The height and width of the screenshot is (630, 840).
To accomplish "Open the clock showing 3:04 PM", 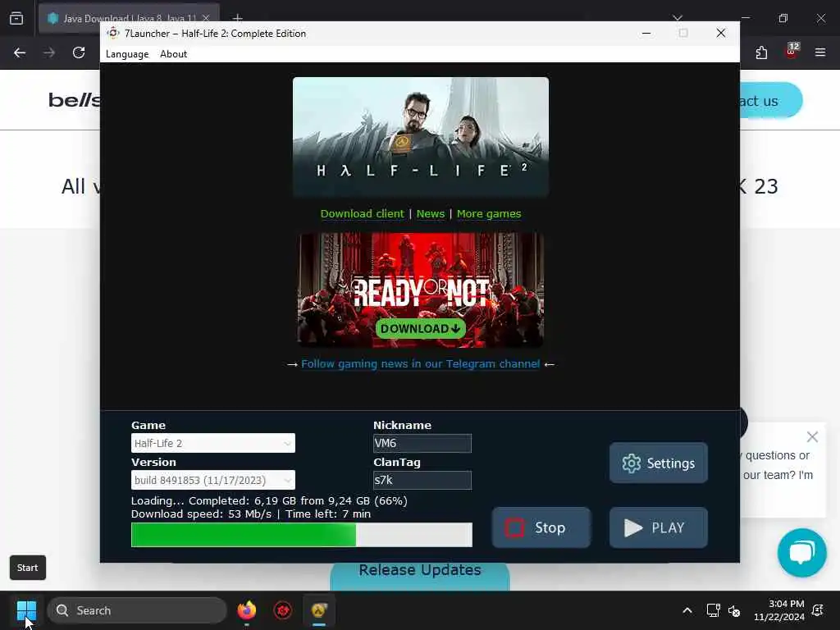I will pos(779,610).
